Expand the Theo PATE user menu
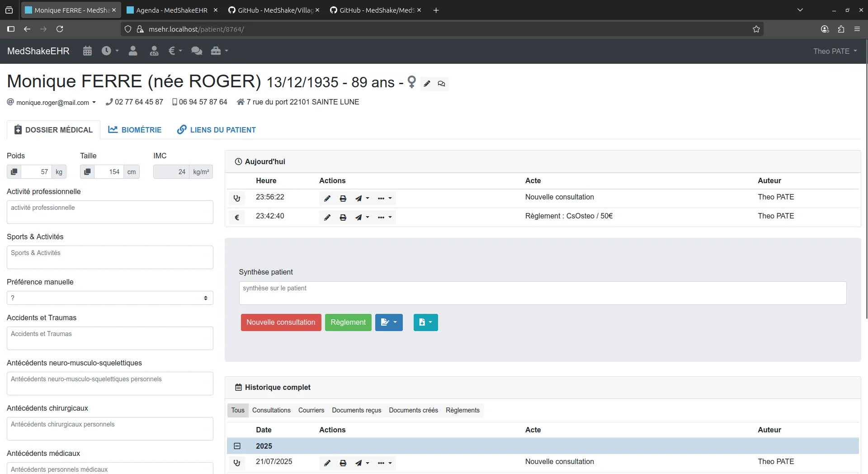This screenshot has width=868, height=474. point(835,51)
